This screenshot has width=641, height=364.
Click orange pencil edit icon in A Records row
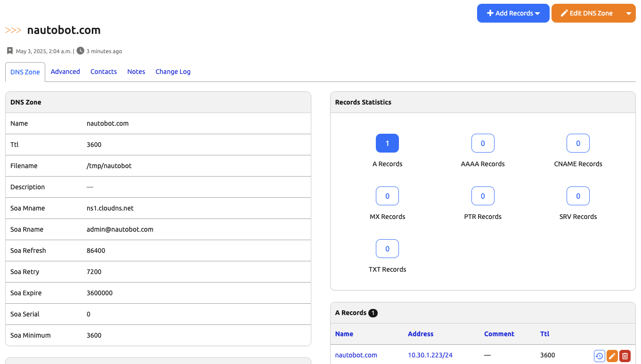tap(612, 356)
